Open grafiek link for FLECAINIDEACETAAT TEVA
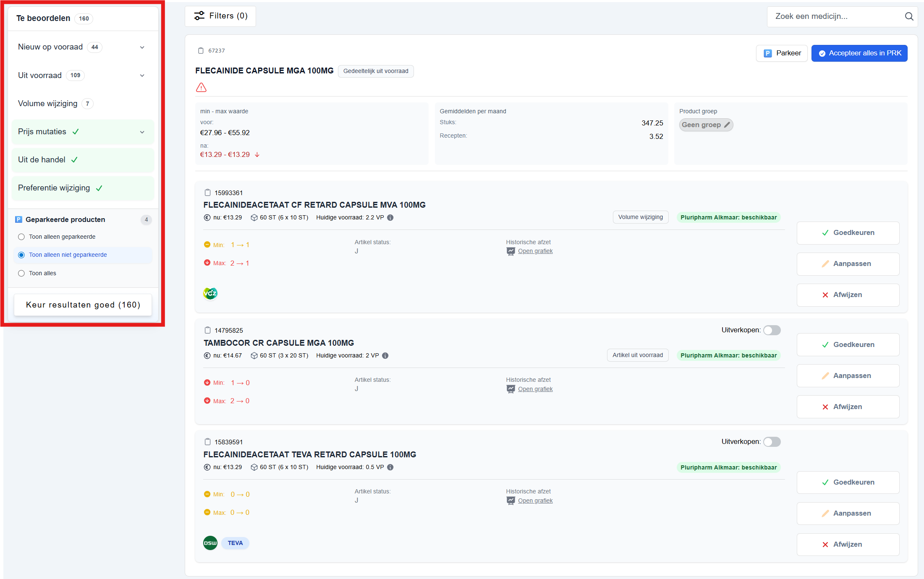924x579 pixels. pyautogui.click(x=535, y=501)
